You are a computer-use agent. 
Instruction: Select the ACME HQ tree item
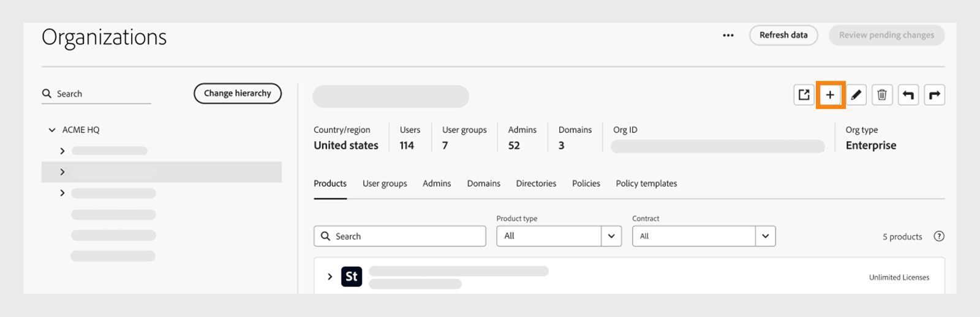81,130
